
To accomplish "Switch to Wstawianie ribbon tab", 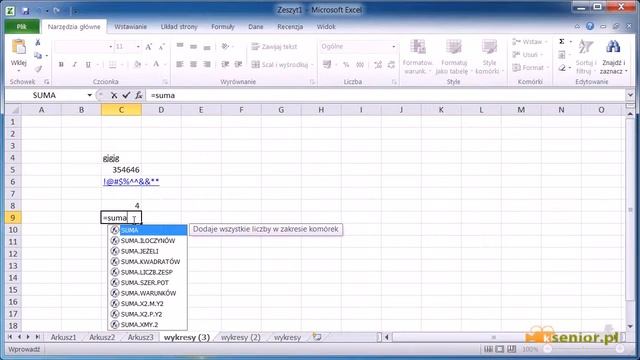I will [130, 27].
